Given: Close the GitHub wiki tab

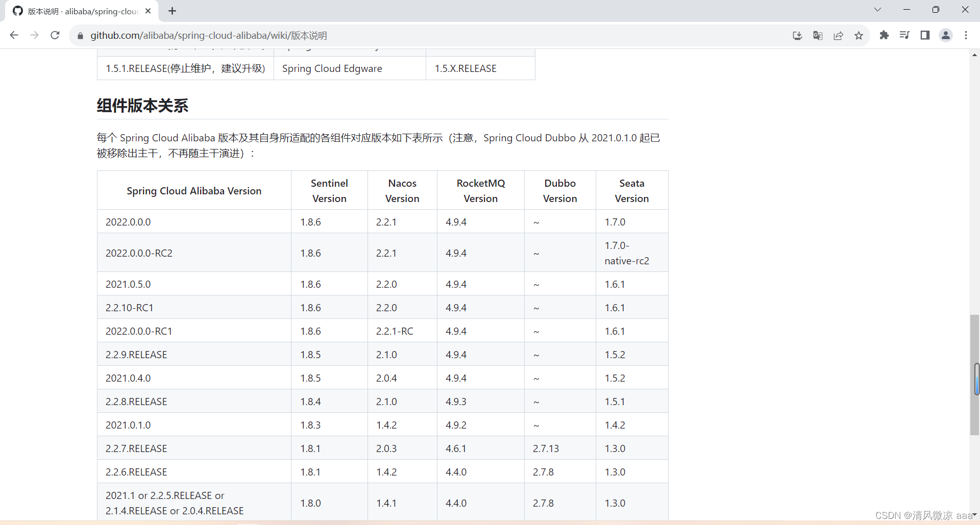Looking at the screenshot, I should click(148, 11).
